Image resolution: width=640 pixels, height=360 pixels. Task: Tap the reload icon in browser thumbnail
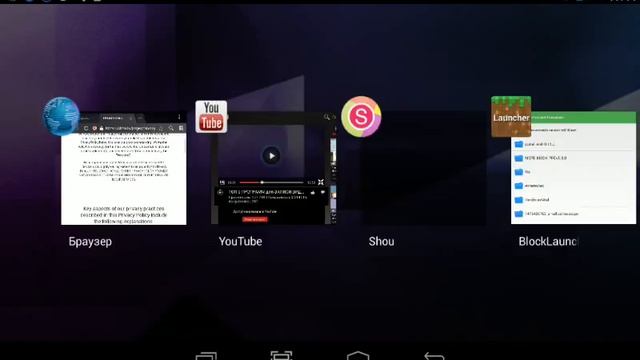coord(86,128)
